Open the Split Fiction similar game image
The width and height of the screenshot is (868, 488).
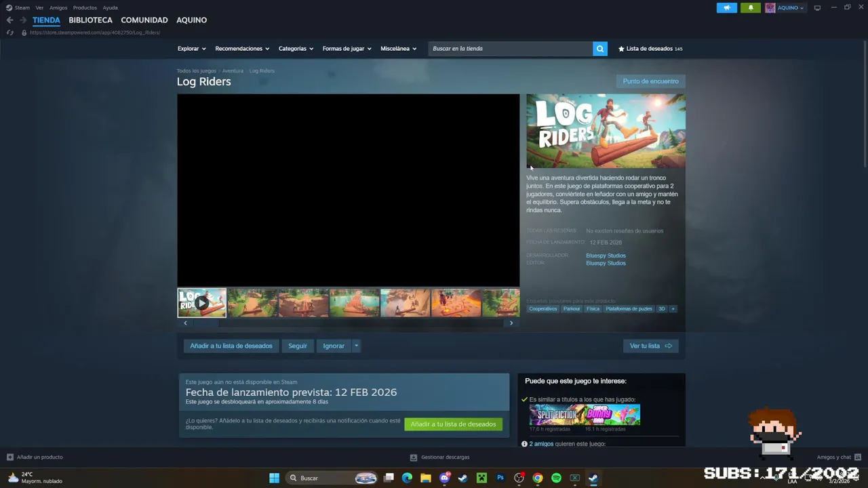point(557,414)
